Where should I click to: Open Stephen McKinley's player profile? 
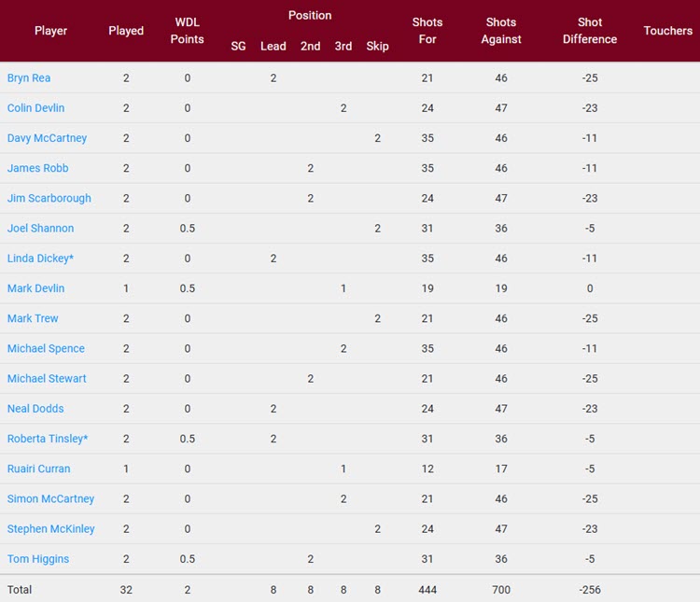pyautogui.click(x=50, y=529)
